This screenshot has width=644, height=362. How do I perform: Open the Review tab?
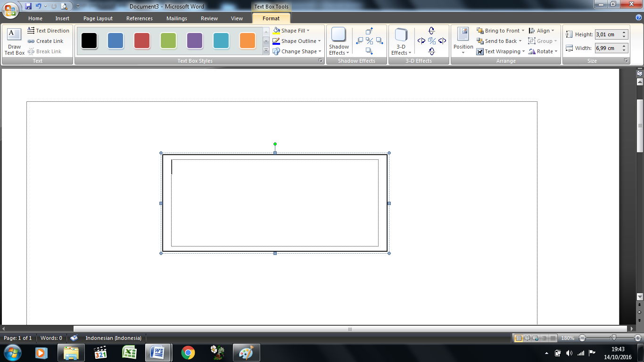click(x=209, y=18)
